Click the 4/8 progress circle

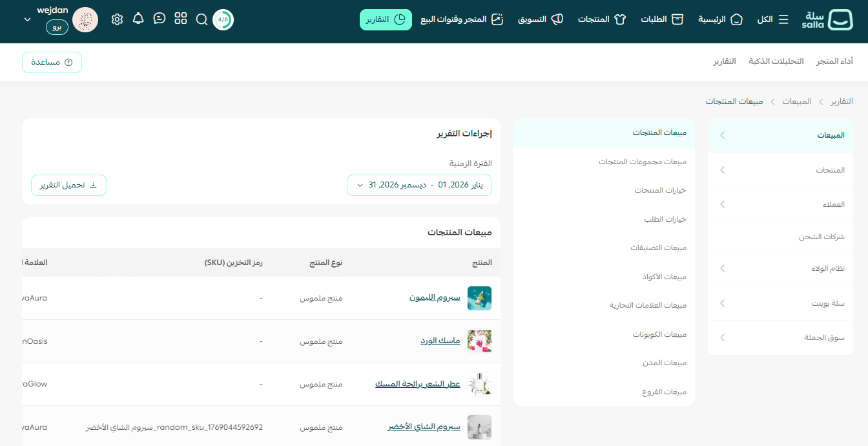coord(223,19)
